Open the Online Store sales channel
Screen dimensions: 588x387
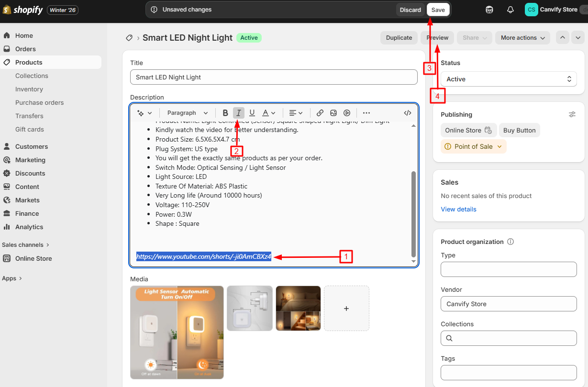[x=33, y=258]
